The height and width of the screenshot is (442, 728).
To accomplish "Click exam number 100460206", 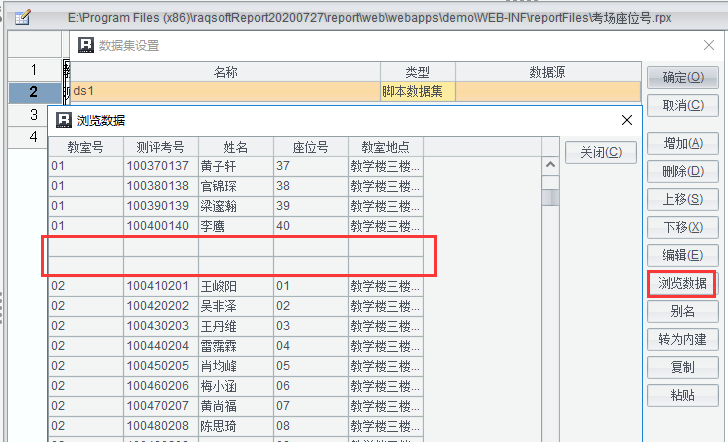I will 161,386.
